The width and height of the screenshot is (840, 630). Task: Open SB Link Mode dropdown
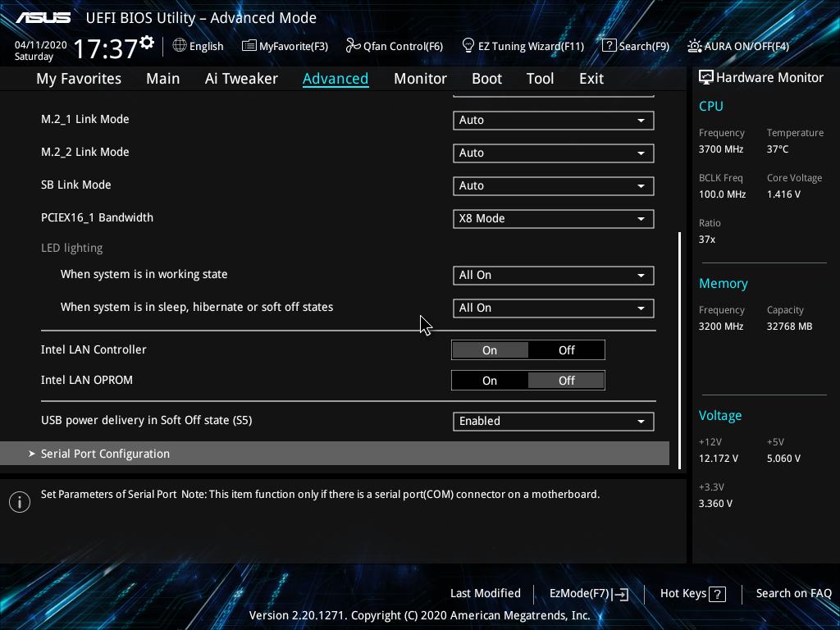click(553, 185)
